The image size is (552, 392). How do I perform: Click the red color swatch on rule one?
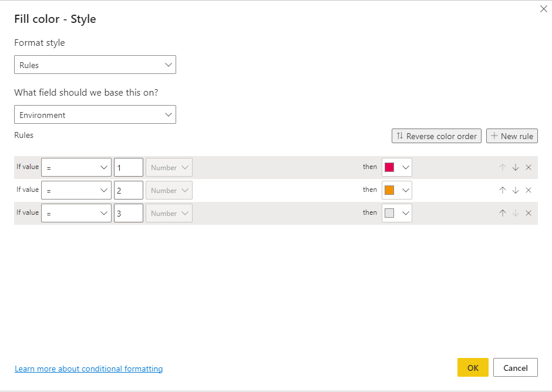pyautogui.click(x=391, y=167)
